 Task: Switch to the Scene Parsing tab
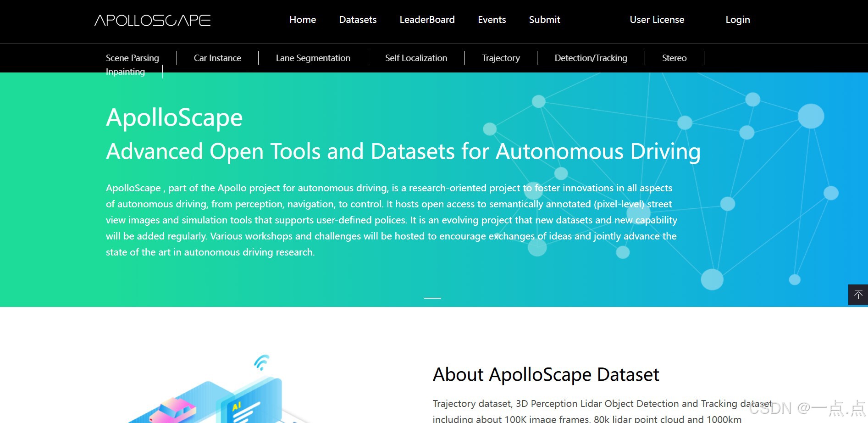coord(133,58)
